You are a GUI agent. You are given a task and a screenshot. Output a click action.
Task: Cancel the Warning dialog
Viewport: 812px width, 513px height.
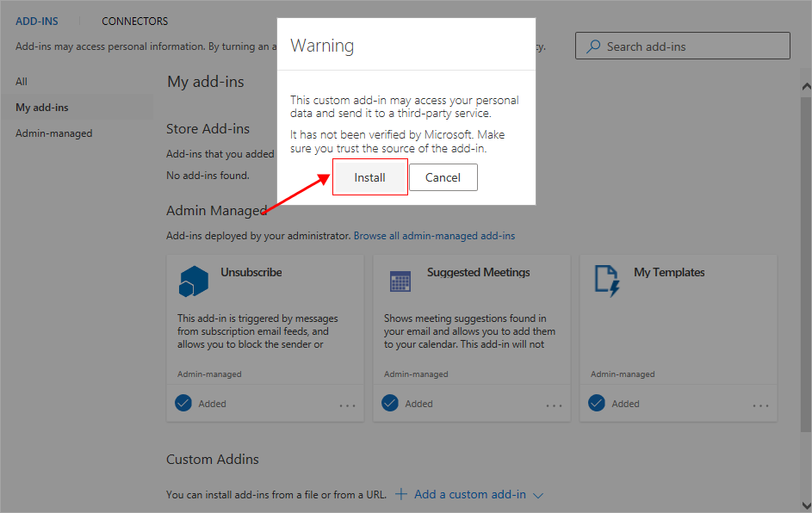[443, 177]
